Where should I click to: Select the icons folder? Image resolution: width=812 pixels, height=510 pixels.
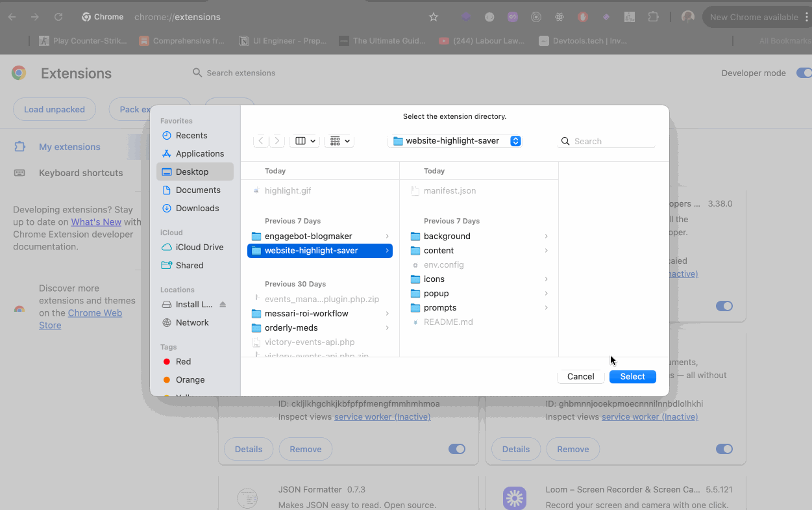click(434, 279)
